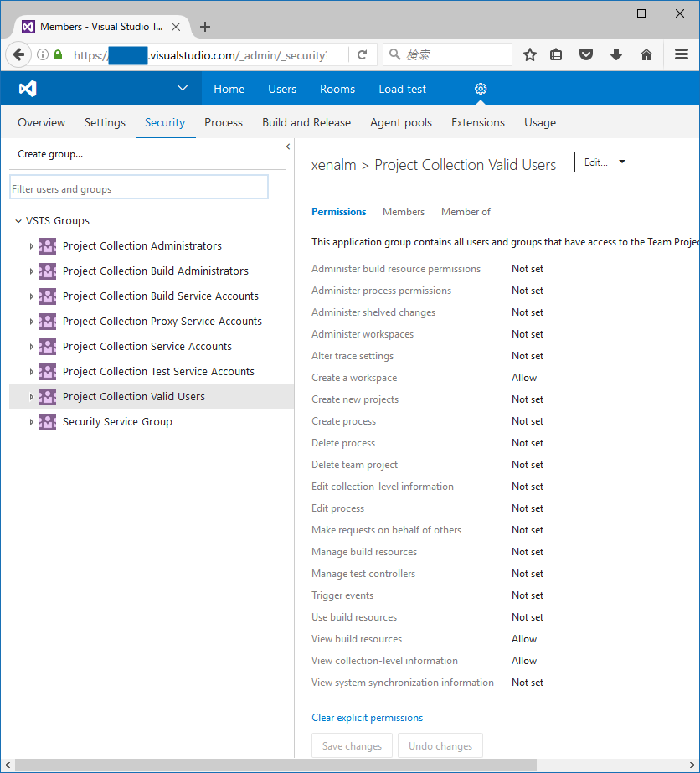Click the Allow value for View build resources
Screen dimensions: 700x773
524,639
